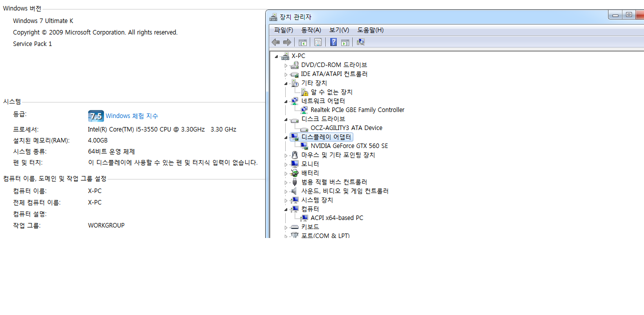Click the scan for hardware changes icon

[x=360, y=42]
